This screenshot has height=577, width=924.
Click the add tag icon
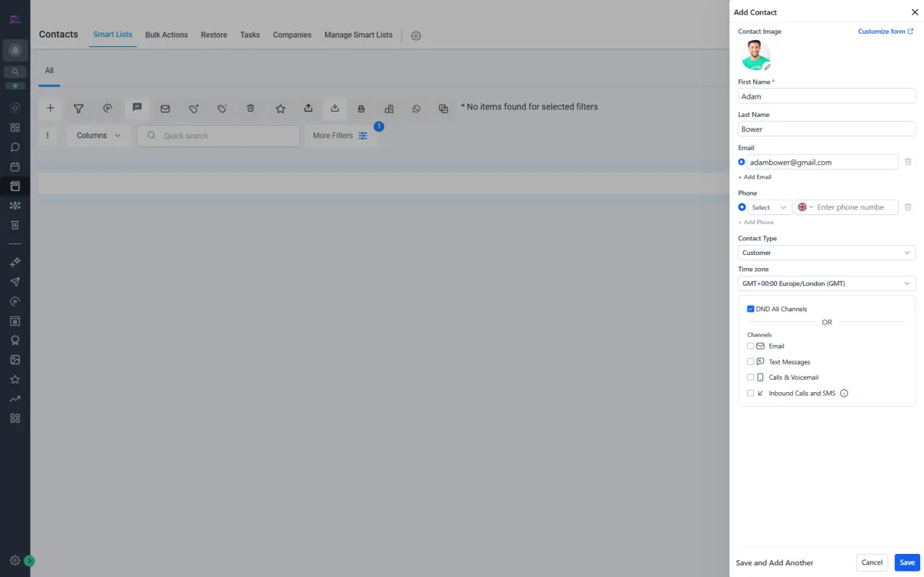[194, 109]
